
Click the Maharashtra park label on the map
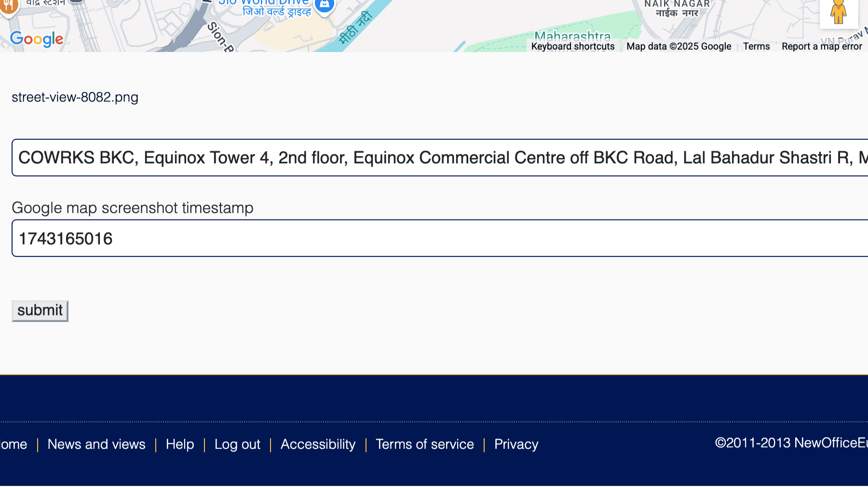tap(572, 36)
